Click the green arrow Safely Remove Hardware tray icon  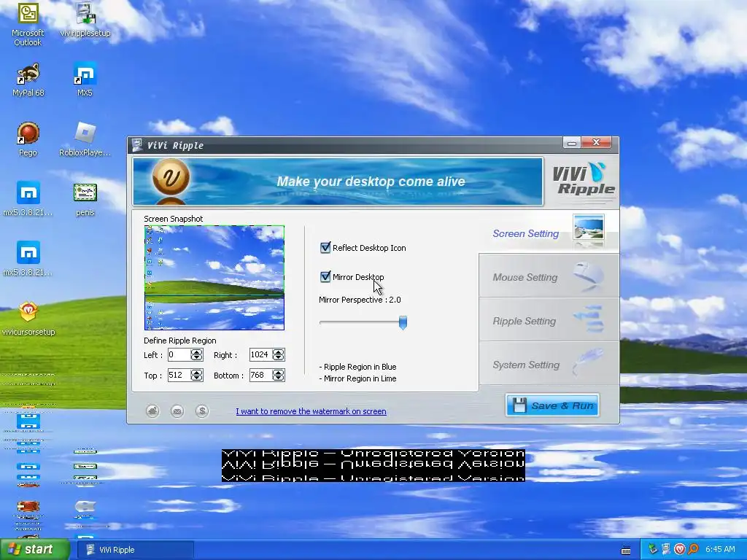coord(653,550)
